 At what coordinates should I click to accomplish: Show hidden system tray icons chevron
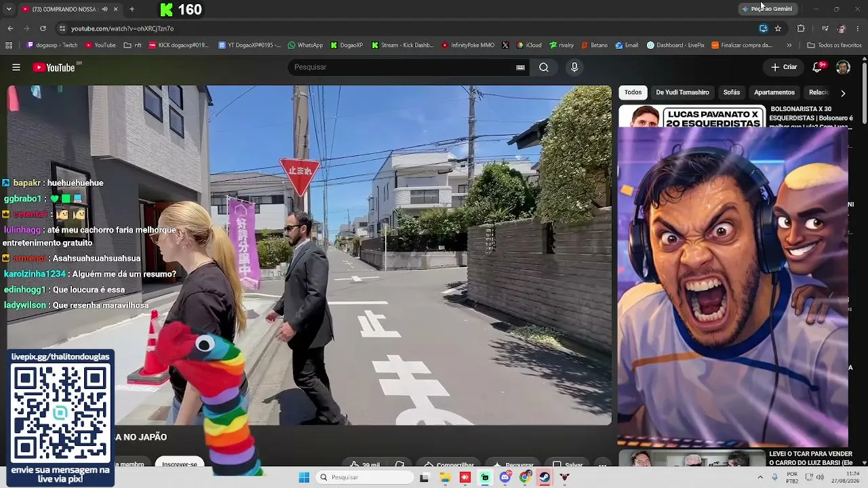pyautogui.click(x=760, y=477)
